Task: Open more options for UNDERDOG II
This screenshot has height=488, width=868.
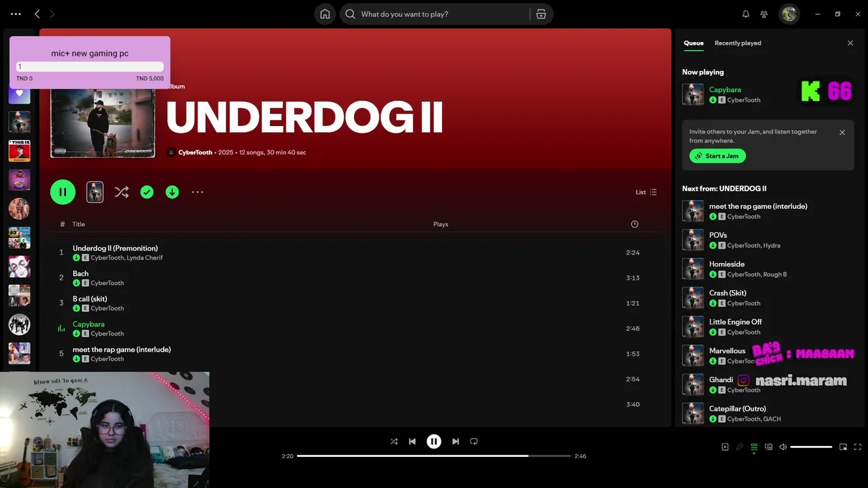Action: click(197, 192)
